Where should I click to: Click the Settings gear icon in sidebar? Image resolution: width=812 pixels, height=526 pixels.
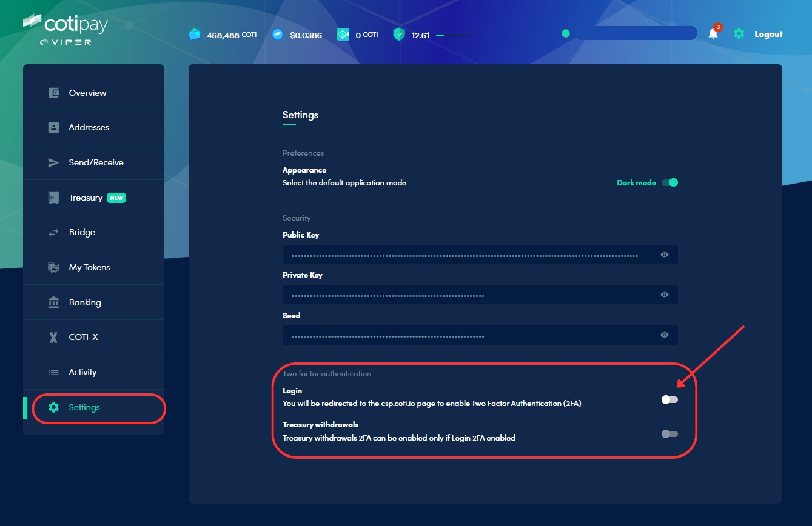tap(53, 407)
